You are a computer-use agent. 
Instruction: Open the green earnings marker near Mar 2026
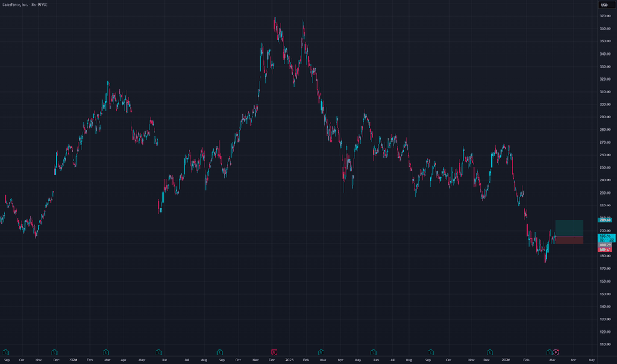(549, 352)
